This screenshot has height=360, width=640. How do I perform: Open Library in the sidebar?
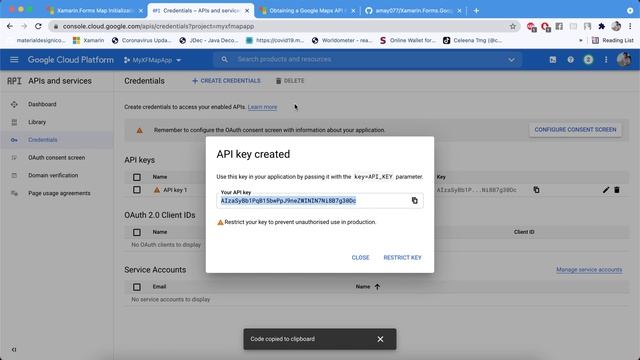click(37, 122)
